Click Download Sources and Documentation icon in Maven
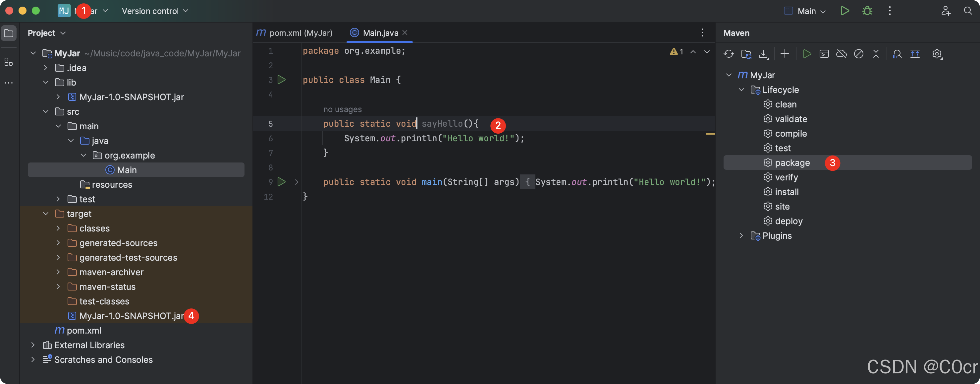This screenshot has height=384, width=980. tap(764, 54)
